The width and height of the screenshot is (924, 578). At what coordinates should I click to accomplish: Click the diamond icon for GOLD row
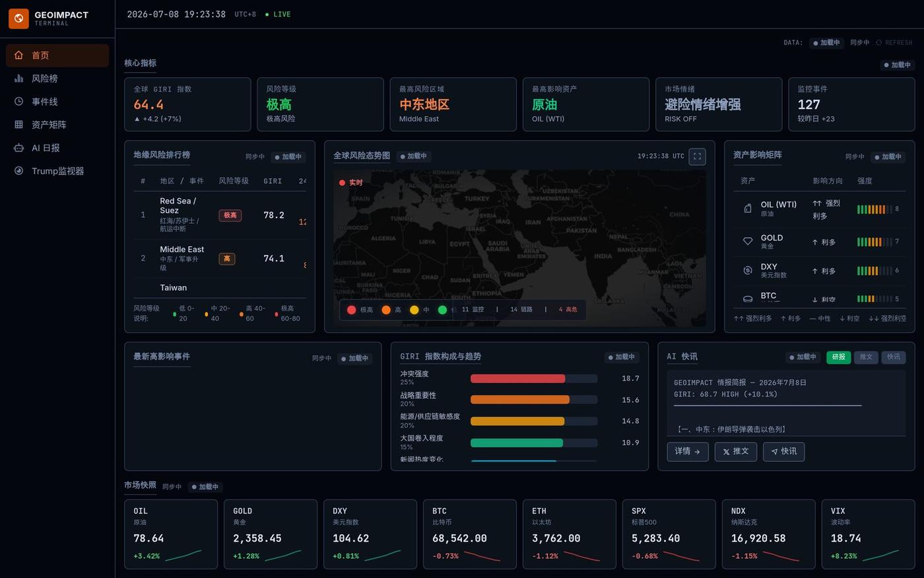point(748,241)
